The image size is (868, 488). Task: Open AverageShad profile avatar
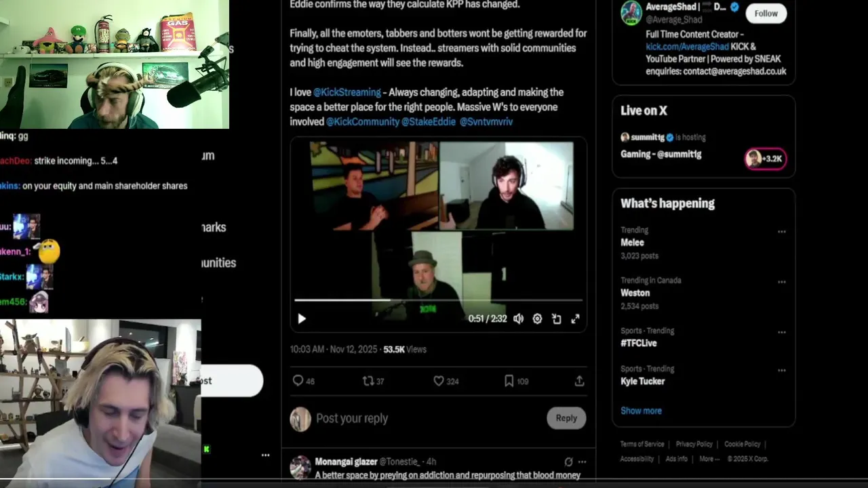tap(631, 13)
